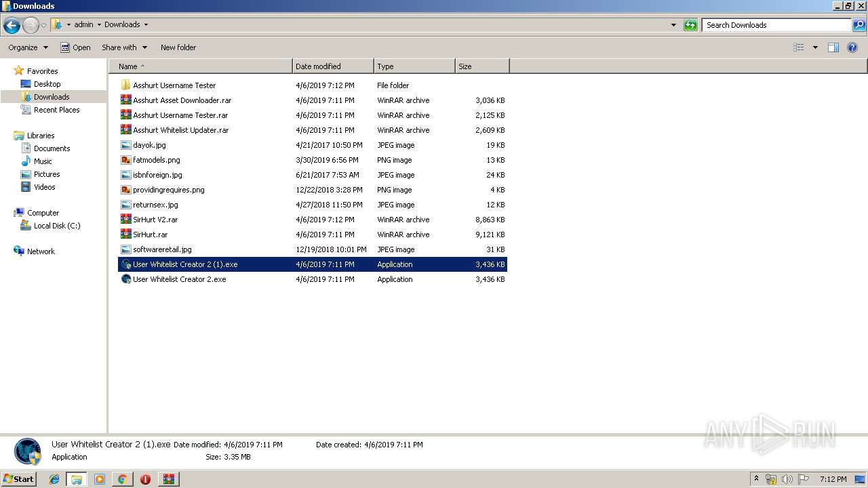Viewport: 868px width, 488px height.
Task: Open the Organize menu
Action: 28,47
